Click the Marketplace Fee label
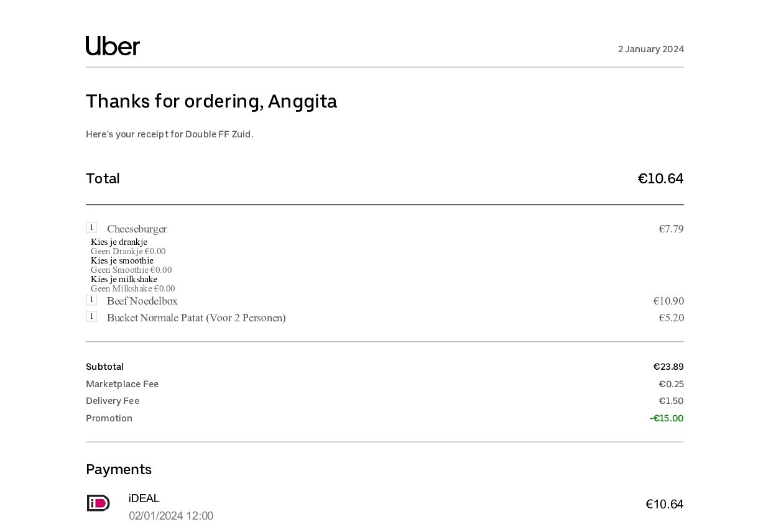This screenshot has height=532, width=771. click(122, 384)
